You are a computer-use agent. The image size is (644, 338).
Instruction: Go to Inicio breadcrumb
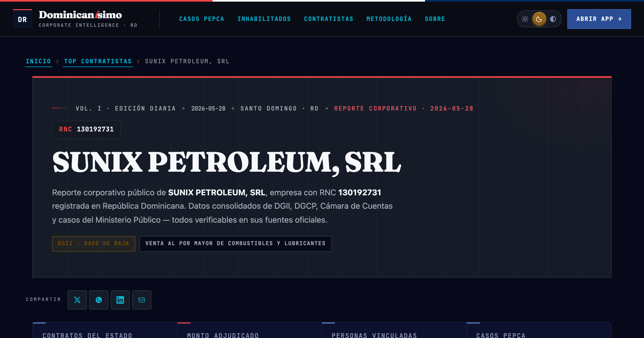38,61
